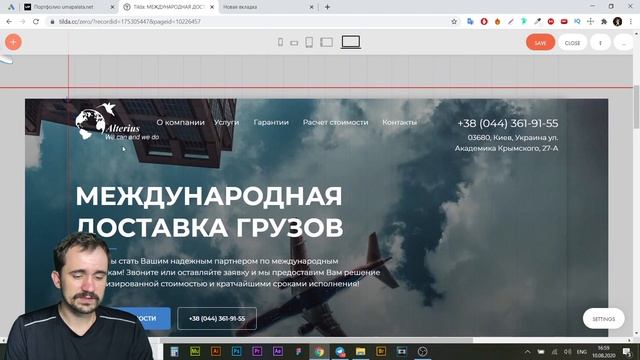Open the SETTINGS round button
Image resolution: width=640 pixels, height=360 pixels.
point(604,319)
